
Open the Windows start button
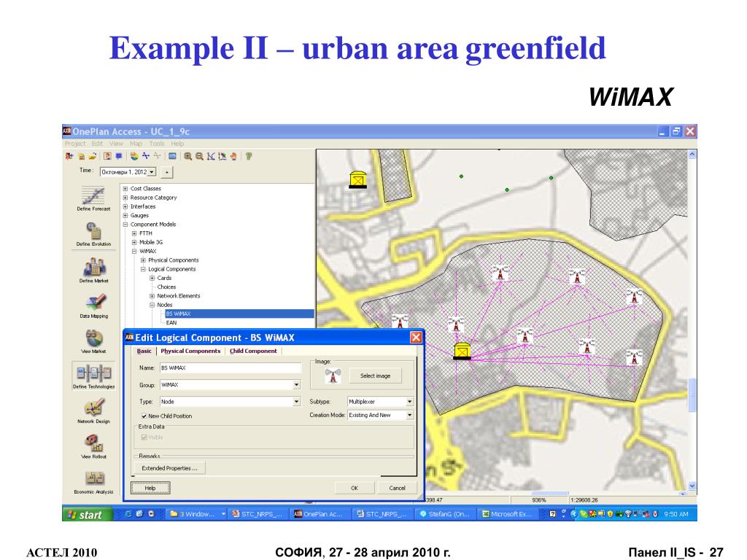(88, 514)
